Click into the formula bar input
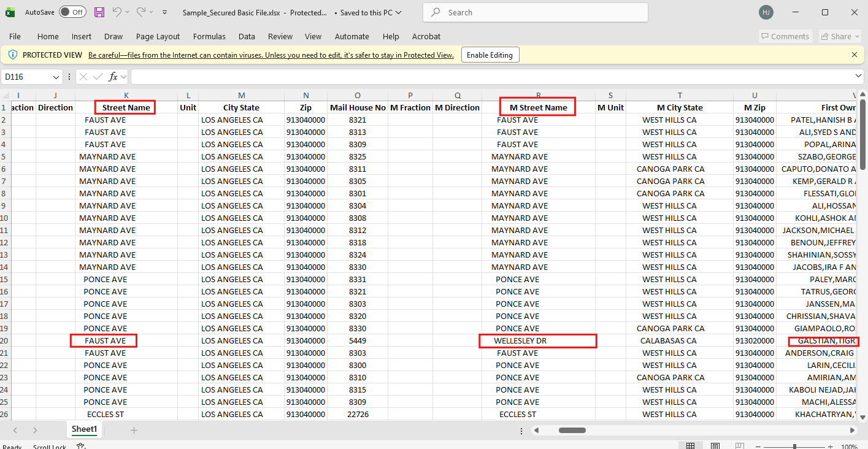This screenshot has width=868, height=449. coord(492,77)
